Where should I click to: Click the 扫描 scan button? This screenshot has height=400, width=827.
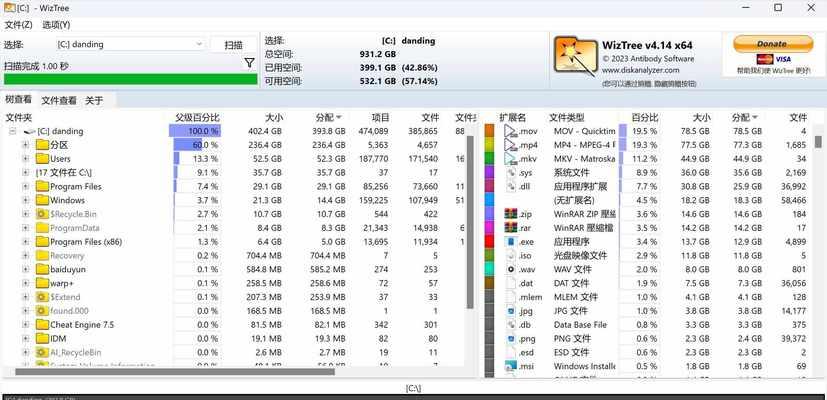click(233, 45)
